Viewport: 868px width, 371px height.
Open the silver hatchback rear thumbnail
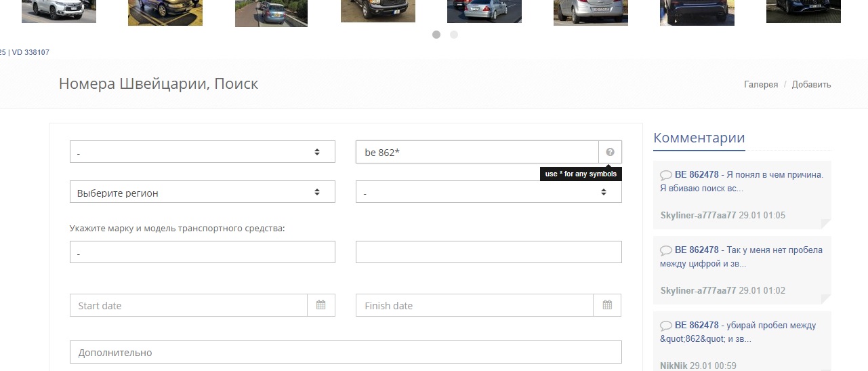coord(591,12)
